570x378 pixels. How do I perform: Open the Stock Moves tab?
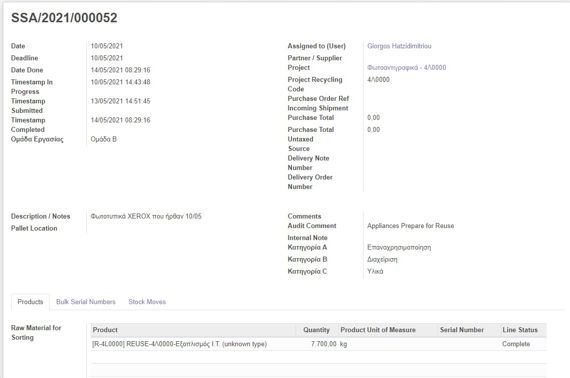[x=147, y=302]
